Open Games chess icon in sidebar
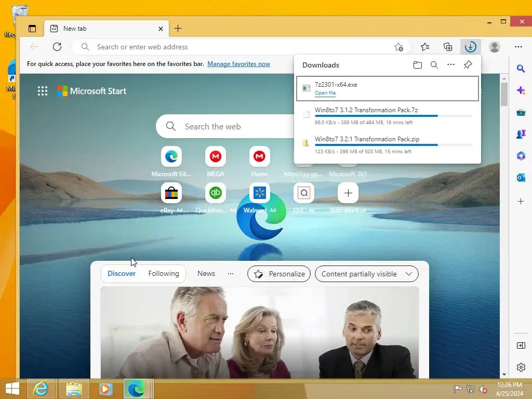 (521, 134)
